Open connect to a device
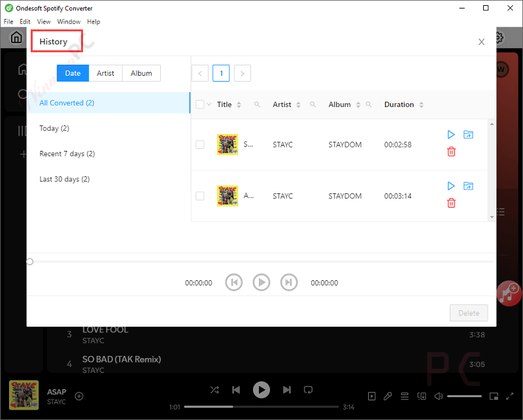This screenshot has width=523, height=420. coord(422,396)
